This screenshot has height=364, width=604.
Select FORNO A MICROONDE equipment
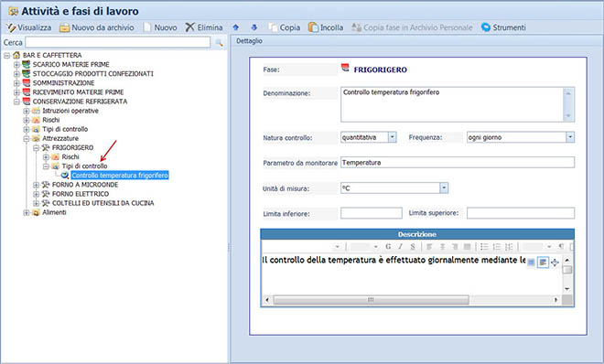click(85, 185)
